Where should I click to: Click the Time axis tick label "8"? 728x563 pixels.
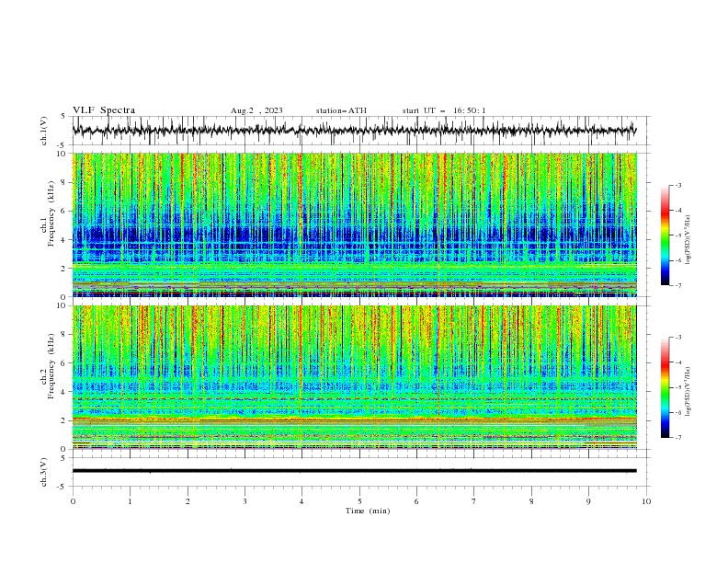point(531,501)
